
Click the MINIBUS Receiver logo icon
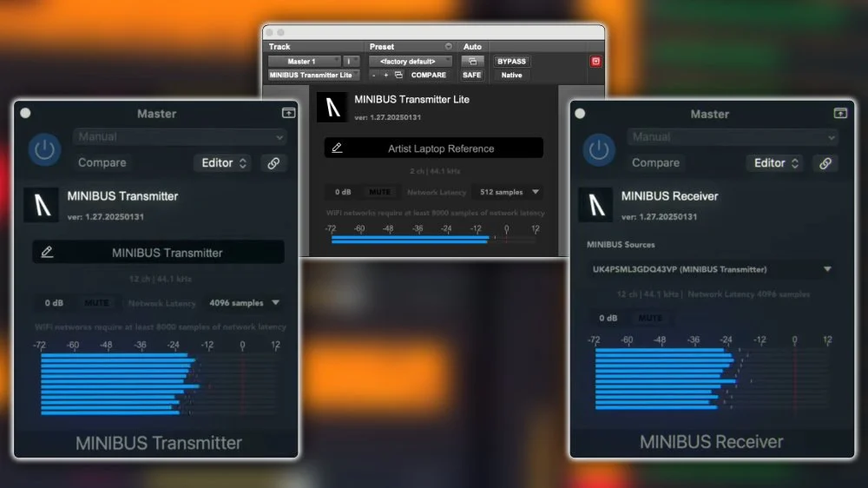(595, 205)
